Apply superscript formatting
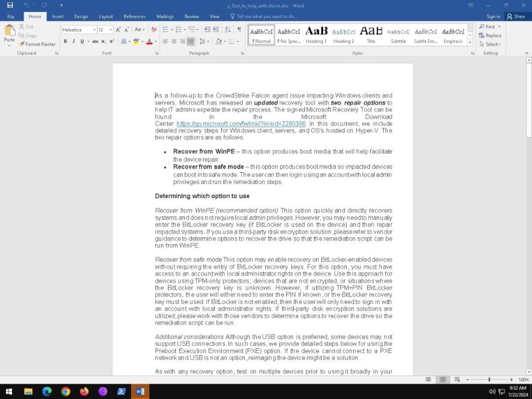 point(112,41)
